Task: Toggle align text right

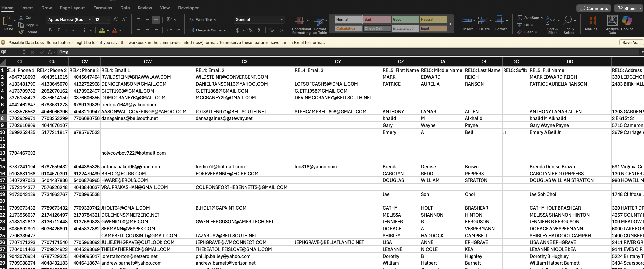Action: 156,30
